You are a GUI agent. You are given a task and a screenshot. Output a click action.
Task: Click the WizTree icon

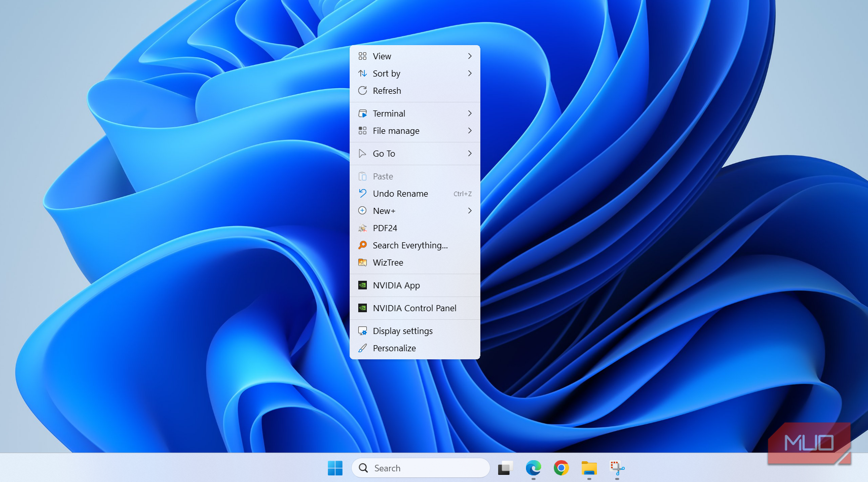pyautogui.click(x=362, y=263)
